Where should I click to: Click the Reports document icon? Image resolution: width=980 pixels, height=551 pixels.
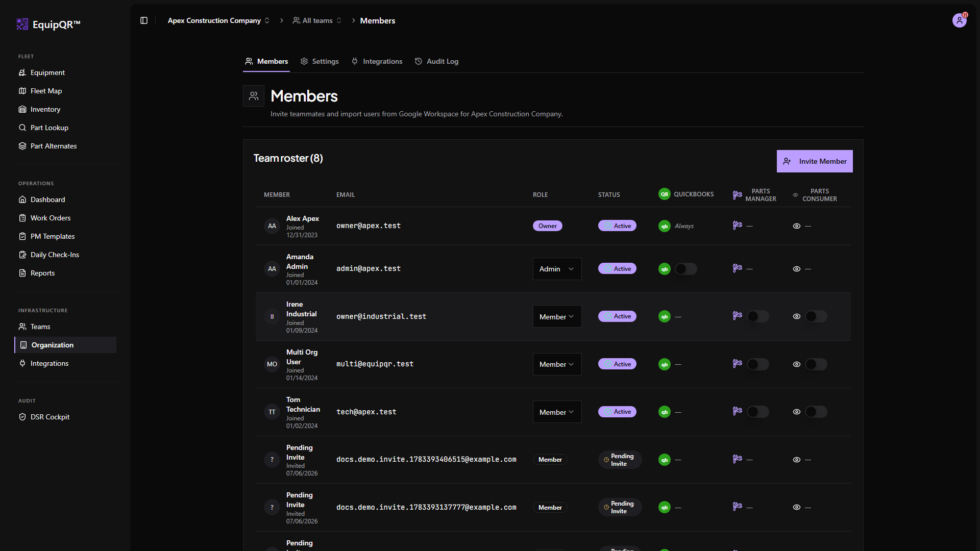click(x=22, y=273)
